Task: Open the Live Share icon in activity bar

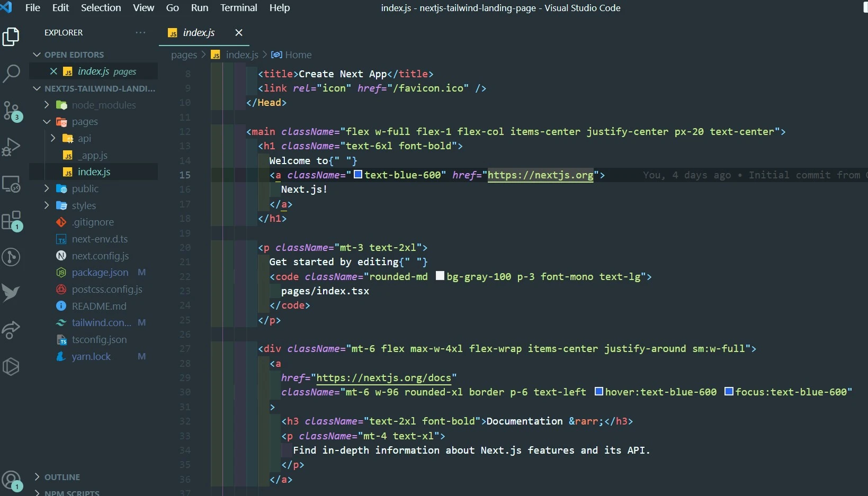Action: [x=11, y=330]
